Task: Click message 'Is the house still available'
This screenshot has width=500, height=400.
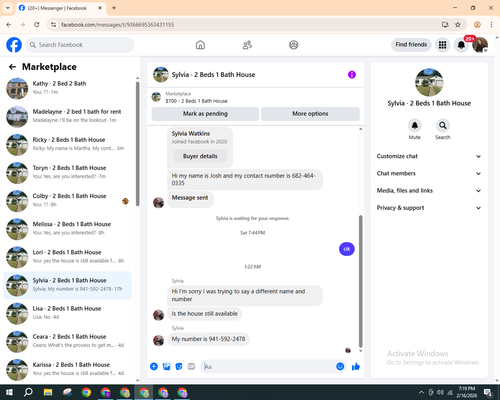Action: [204, 314]
